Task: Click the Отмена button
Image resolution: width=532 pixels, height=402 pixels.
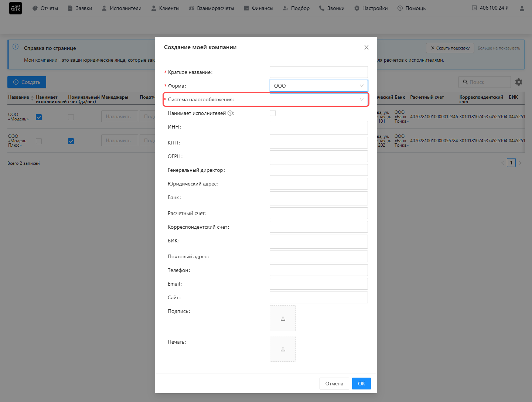Action: (x=334, y=384)
